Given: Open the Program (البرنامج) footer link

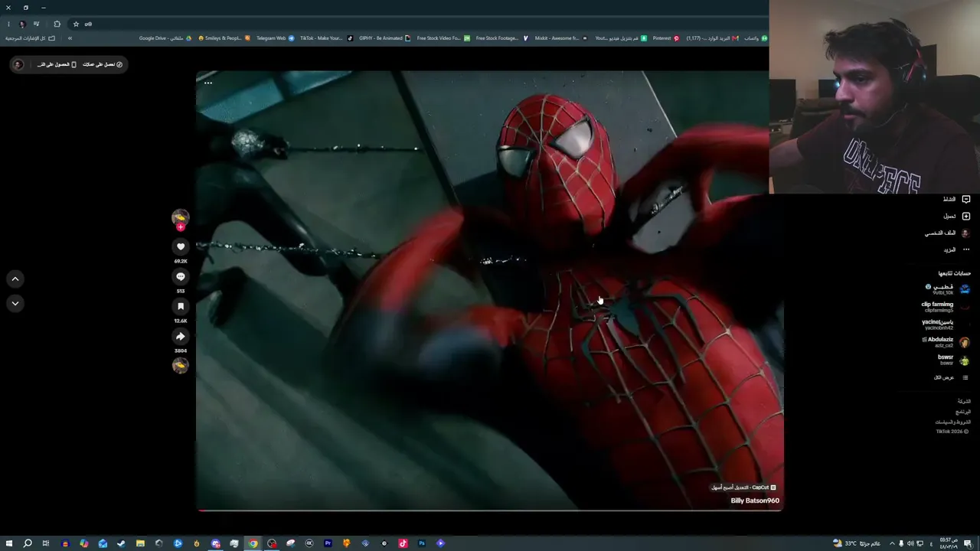Looking at the screenshot, I should [962, 412].
